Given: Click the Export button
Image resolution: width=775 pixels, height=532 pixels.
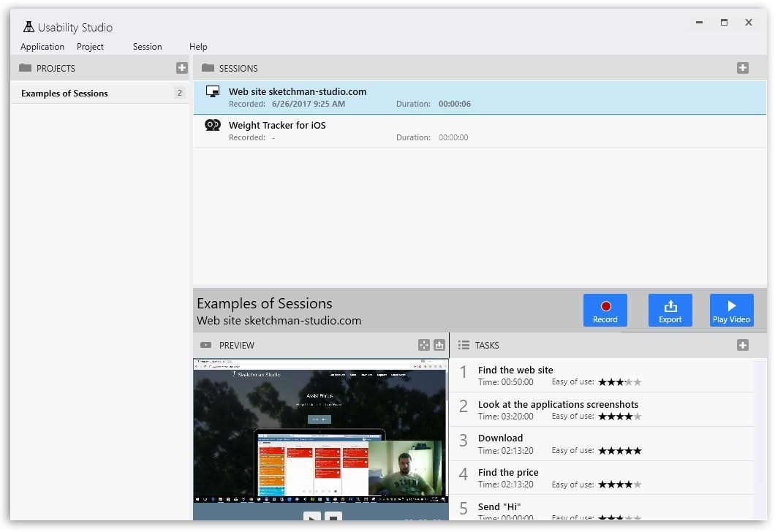Looking at the screenshot, I should tap(670, 311).
